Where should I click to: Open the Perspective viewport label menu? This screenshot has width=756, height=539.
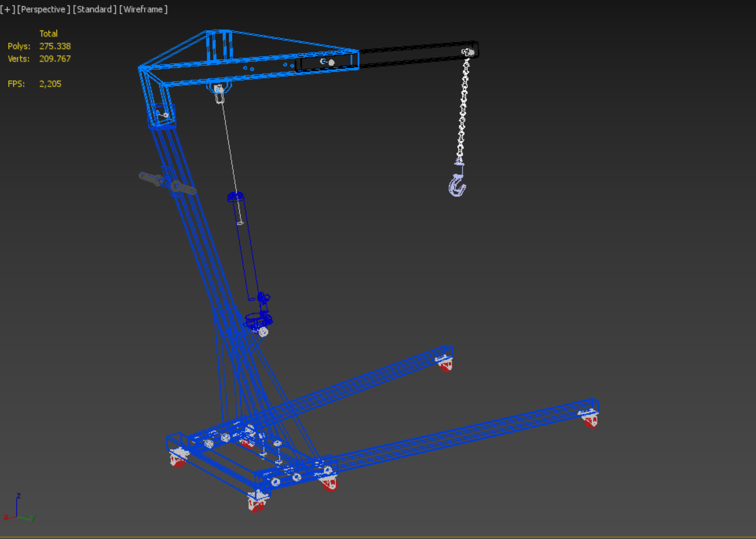[44, 9]
